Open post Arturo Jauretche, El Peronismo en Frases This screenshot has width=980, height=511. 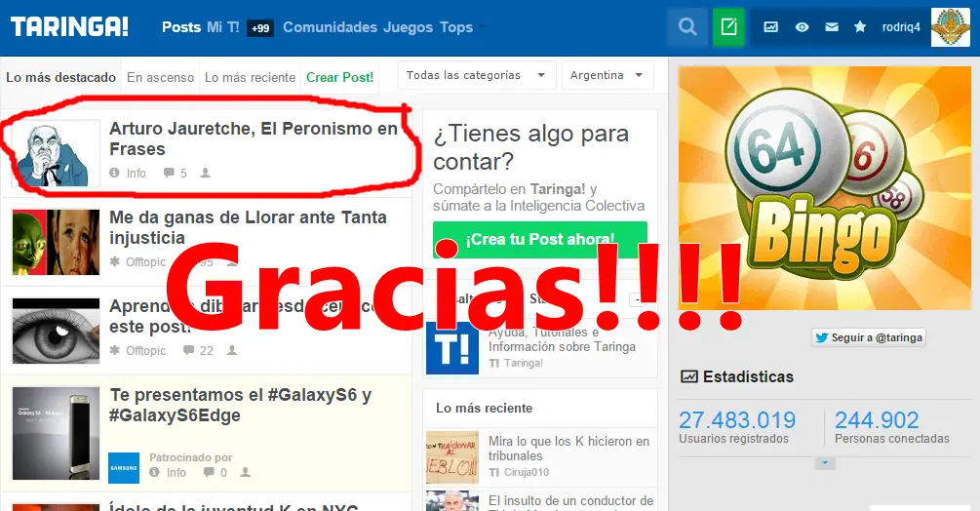click(254, 138)
